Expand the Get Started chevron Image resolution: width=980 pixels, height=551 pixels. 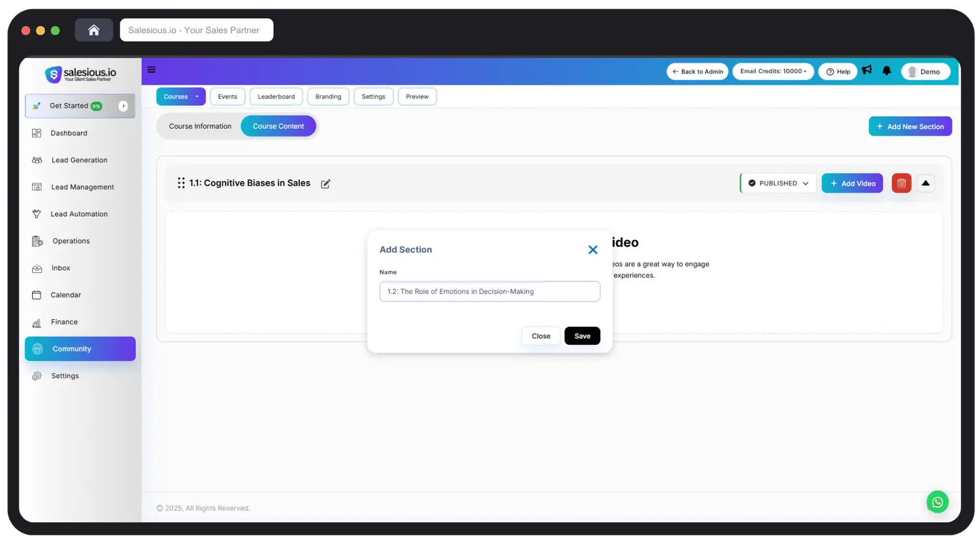point(123,106)
